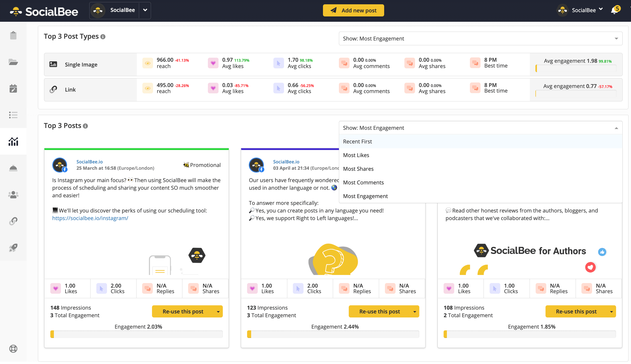This screenshot has width=631, height=364.
Task: Open the link icon in sidebar
Action: click(x=13, y=221)
